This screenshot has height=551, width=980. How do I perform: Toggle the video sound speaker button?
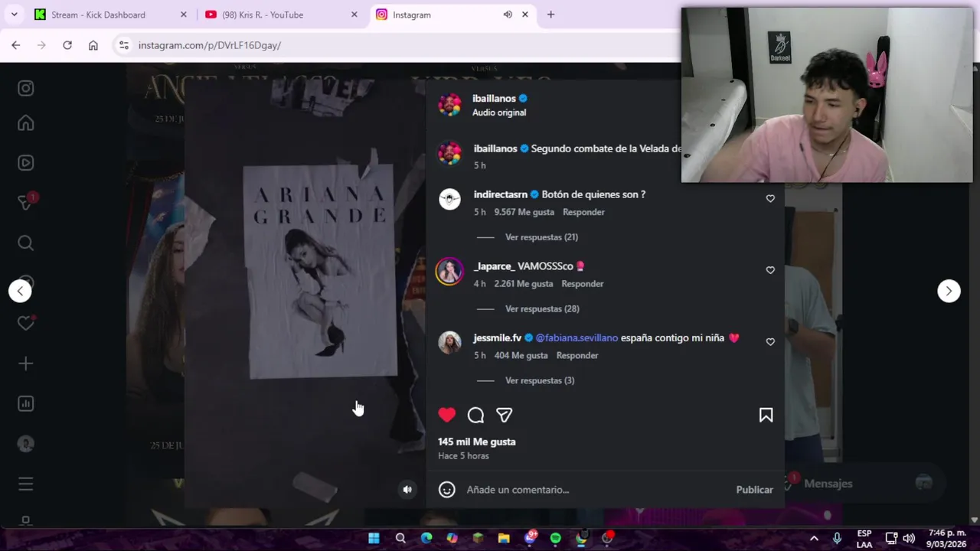[407, 490]
